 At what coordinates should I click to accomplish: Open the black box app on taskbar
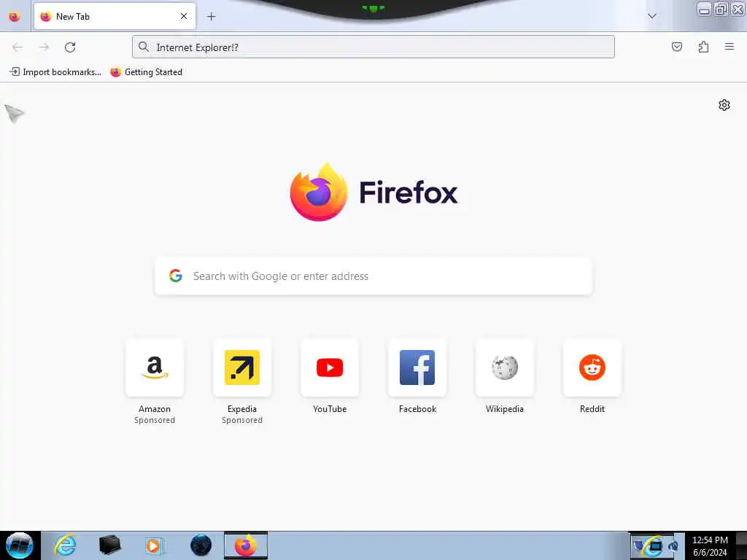(109, 545)
